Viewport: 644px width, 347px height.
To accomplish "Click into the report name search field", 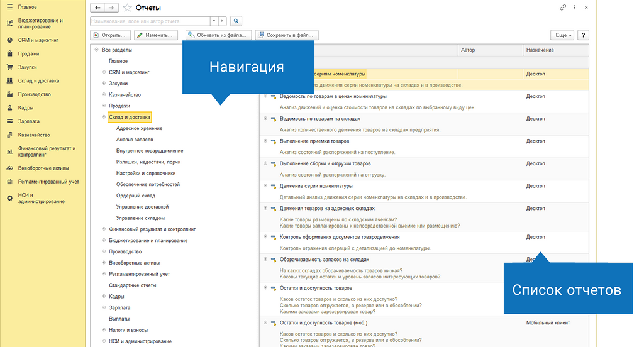I will (150, 21).
